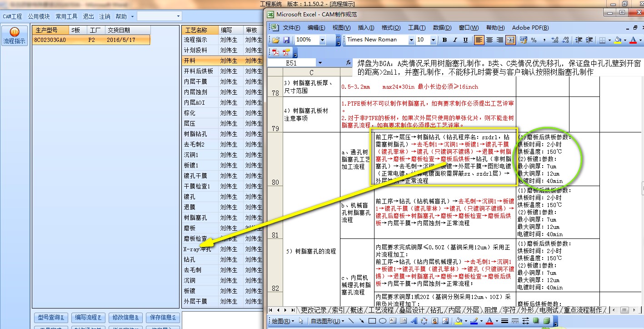This screenshot has width=644, height=329.
Task: Toggle Merge and Center in Excel
Action: 510,40
